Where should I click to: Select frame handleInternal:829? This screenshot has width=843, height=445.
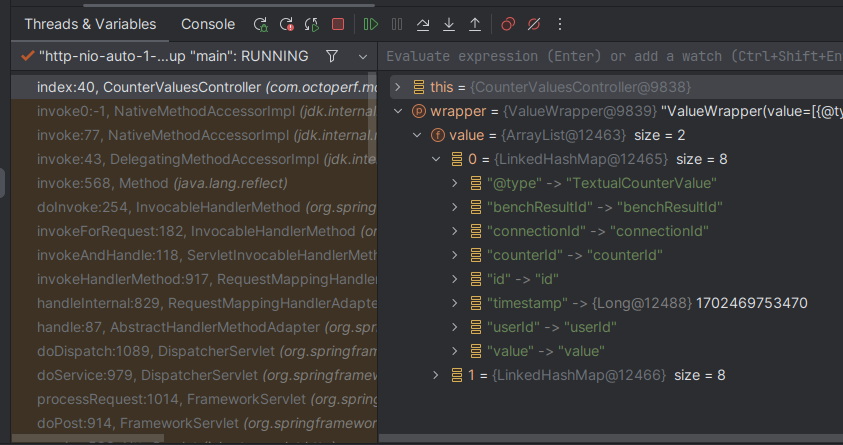click(194, 303)
